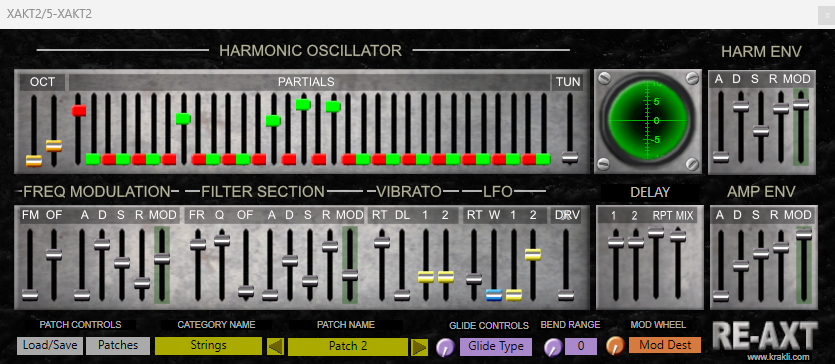
Task: Click the Bend Range value field
Action: (x=580, y=346)
